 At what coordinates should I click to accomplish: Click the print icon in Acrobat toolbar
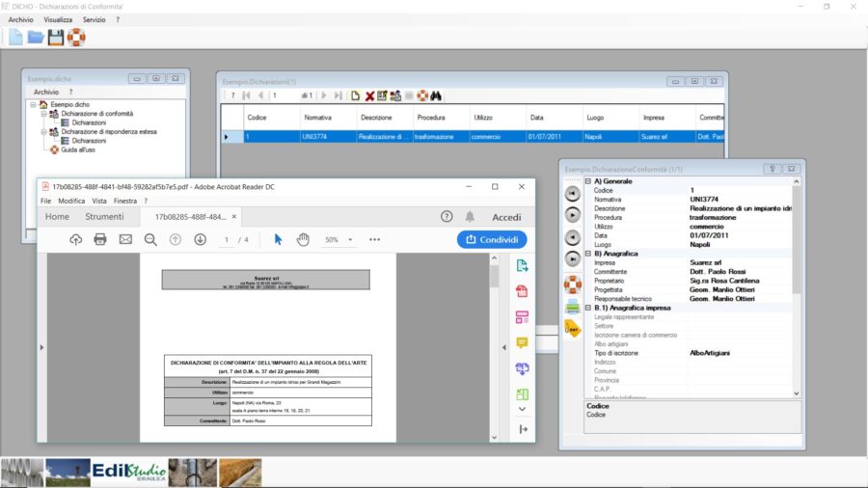coord(100,239)
